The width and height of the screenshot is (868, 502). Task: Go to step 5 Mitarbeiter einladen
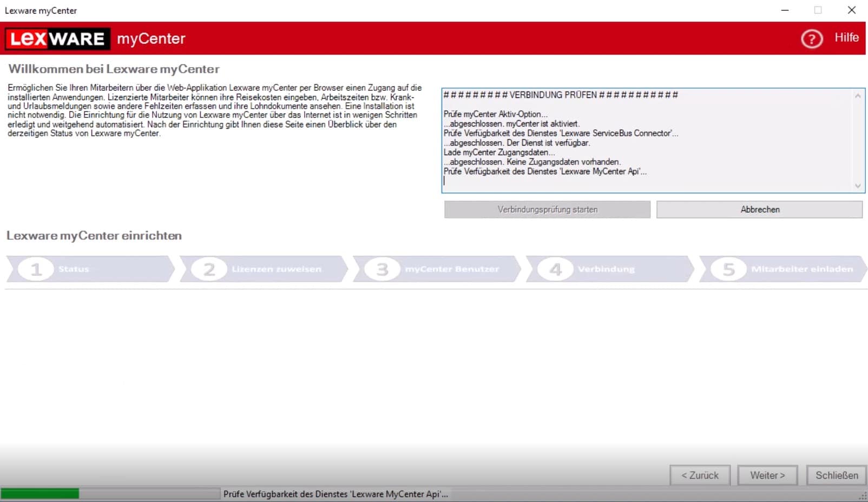click(783, 269)
